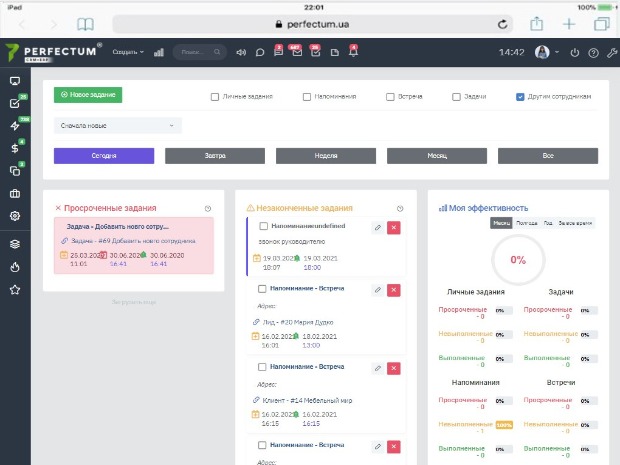620x465 pixels.
Task: Click the clock icon on Незаконченные задания panel
Action: tap(400, 208)
